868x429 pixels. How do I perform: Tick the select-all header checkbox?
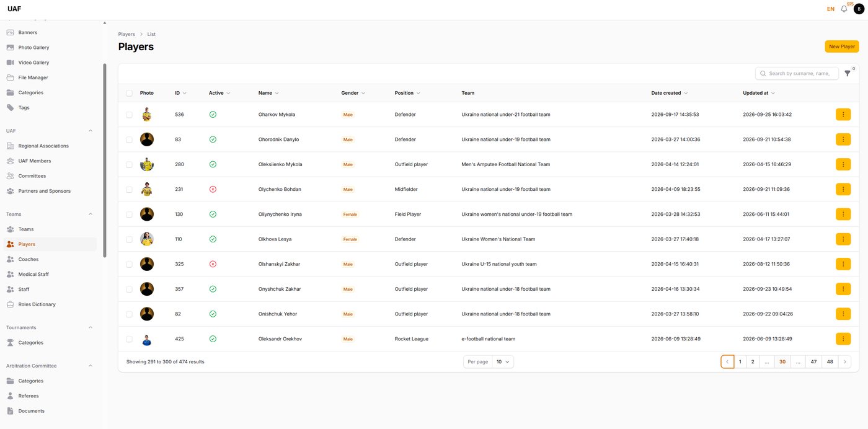129,93
